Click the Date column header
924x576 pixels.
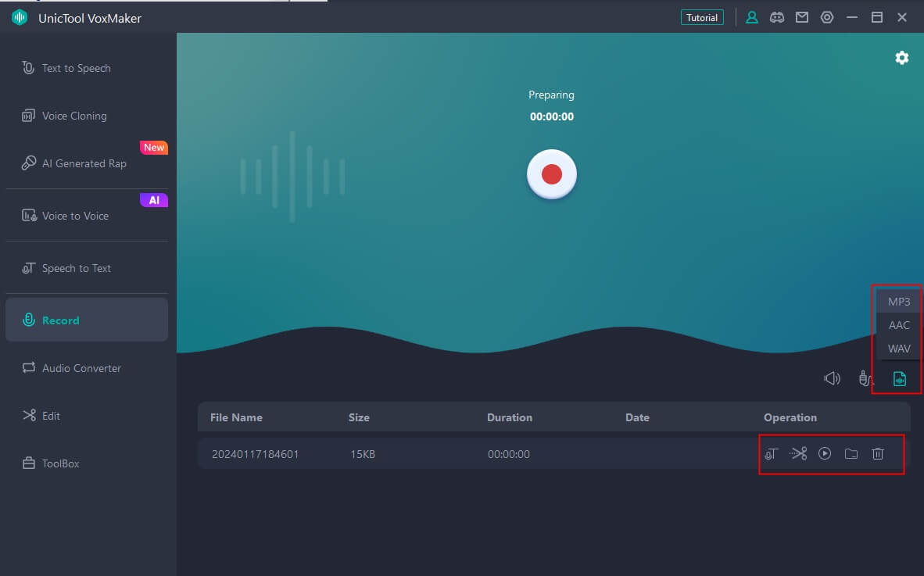click(x=637, y=417)
